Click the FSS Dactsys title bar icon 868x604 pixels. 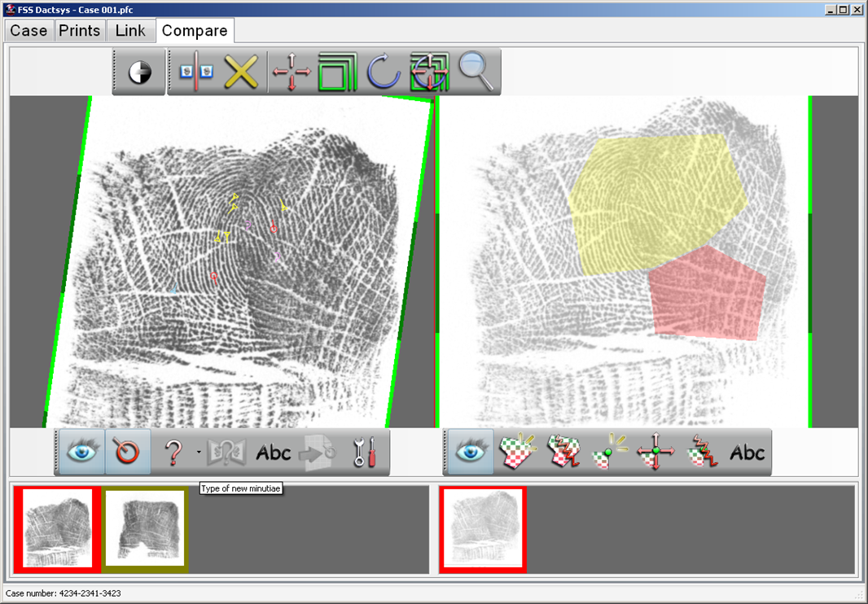[x=10, y=10]
